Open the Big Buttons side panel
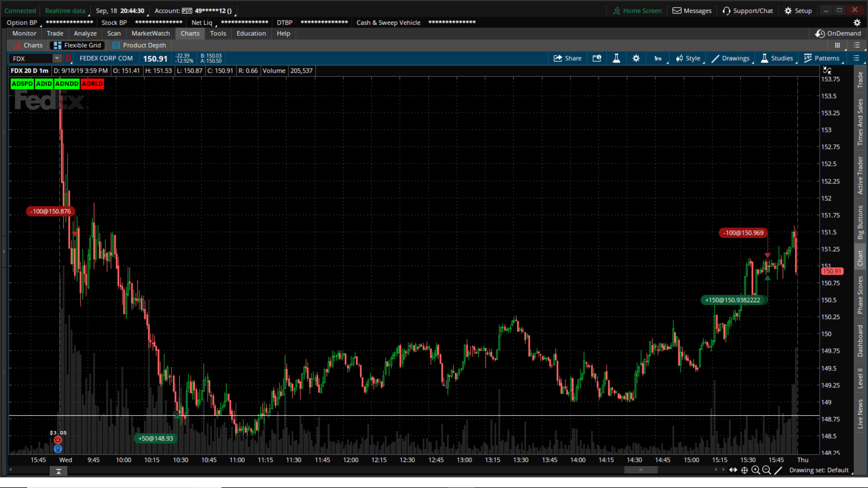868x488 pixels. 860,222
